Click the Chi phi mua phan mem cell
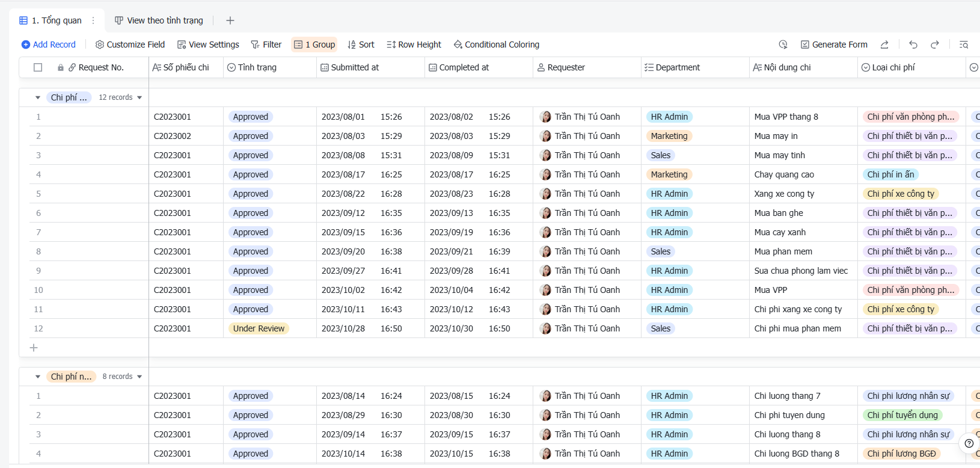 [803, 328]
